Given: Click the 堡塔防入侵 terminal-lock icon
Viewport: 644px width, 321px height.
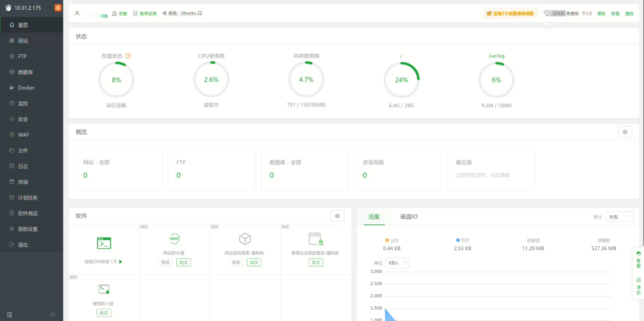Looking at the screenshot, I should [x=104, y=289].
